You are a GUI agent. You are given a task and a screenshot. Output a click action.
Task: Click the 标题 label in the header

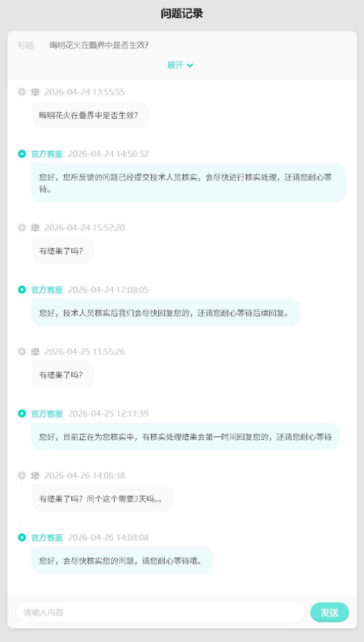pos(26,45)
